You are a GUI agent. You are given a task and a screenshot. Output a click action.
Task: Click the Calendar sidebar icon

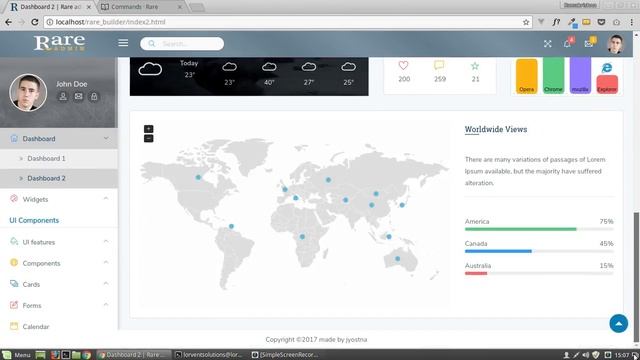pos(14,326)
